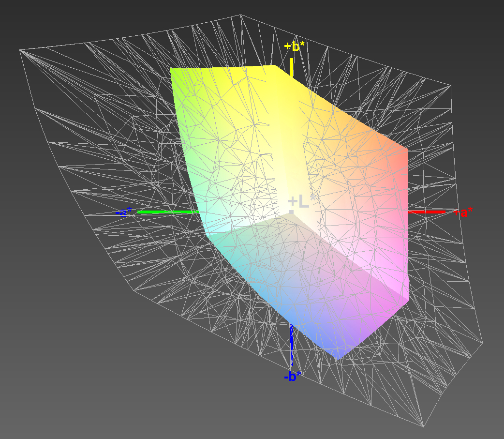This screenshot has width=504, height=439.
Task: Pick the red-orange right corner of solid gamut
Action: pyautogui.click(x=407, y=150)
